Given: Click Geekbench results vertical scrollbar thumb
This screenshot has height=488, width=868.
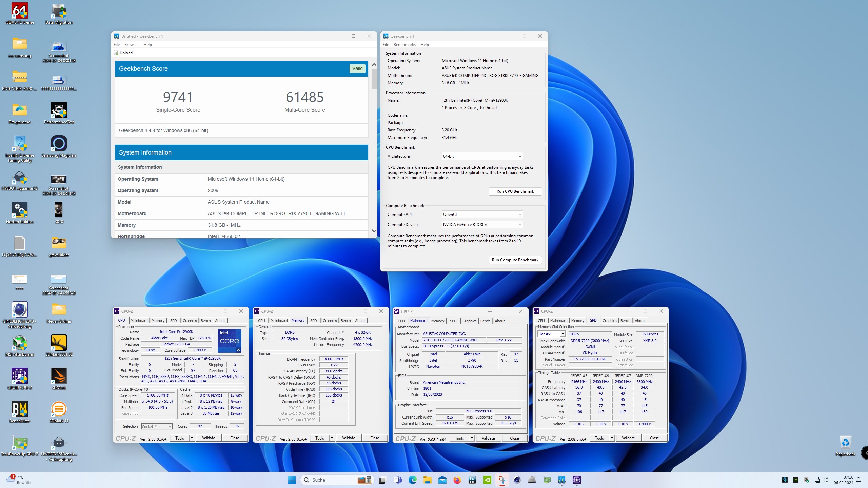Looking at the screenshot, I should [x=374, y=79].
